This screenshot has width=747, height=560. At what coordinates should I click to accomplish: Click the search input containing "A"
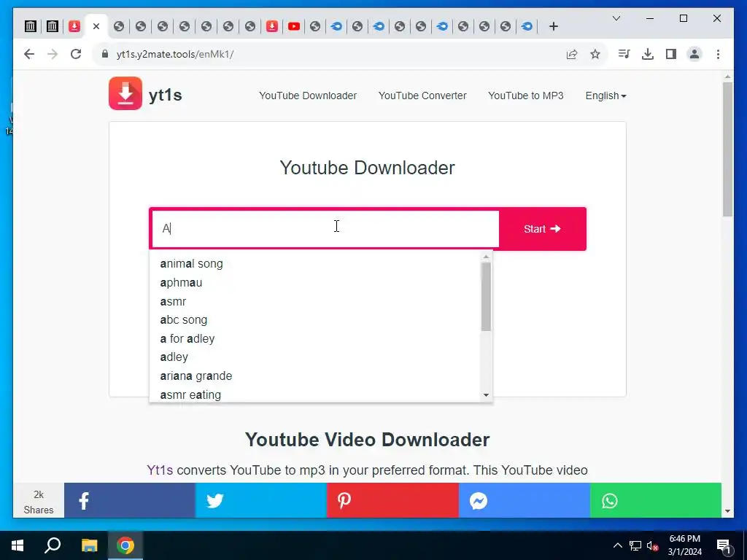325,229
